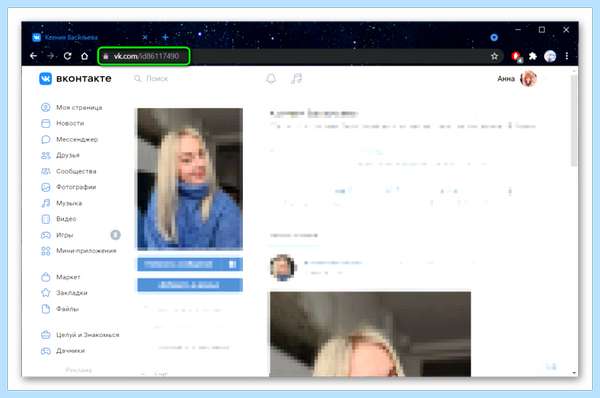Click the ВКонтакте logo
This screenshot has height=398, width=600.
pos(75,78)
